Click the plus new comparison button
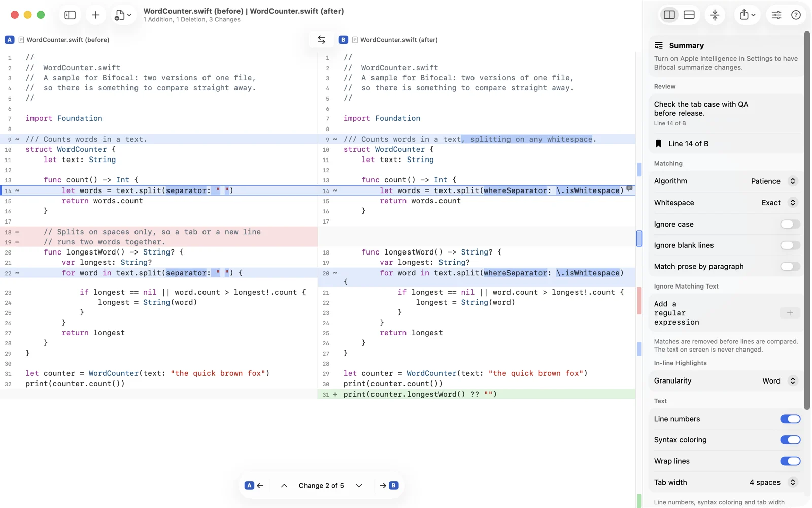The height and width of the screenshot is (508, 812). coord(95,15)
